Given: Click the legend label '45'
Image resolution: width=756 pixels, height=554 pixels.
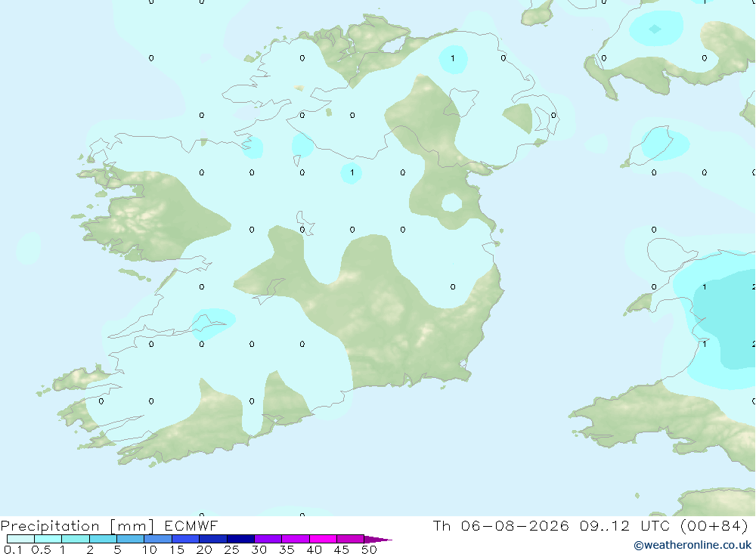Looking at the screenshot, I should [342, 549].
